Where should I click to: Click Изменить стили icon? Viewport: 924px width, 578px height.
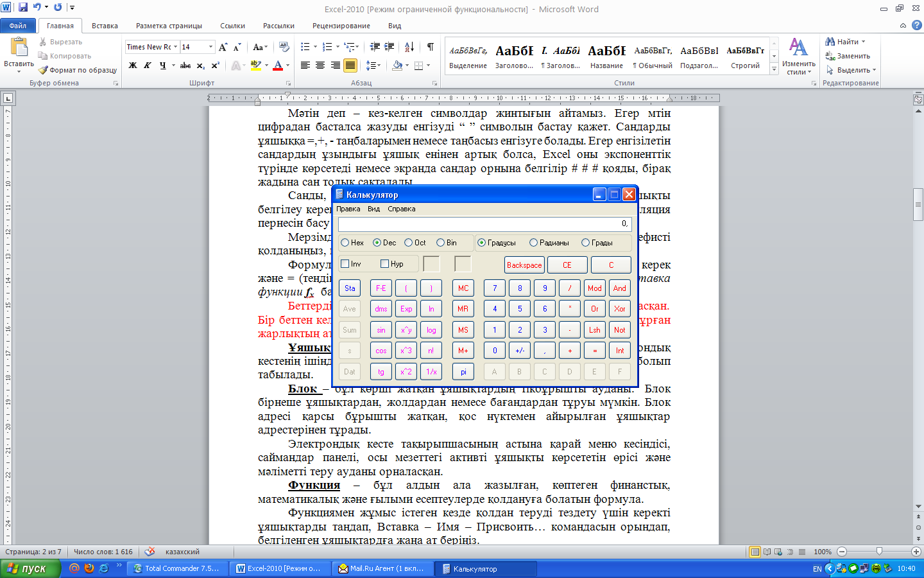pyautogui.click(x=798, y=56)
